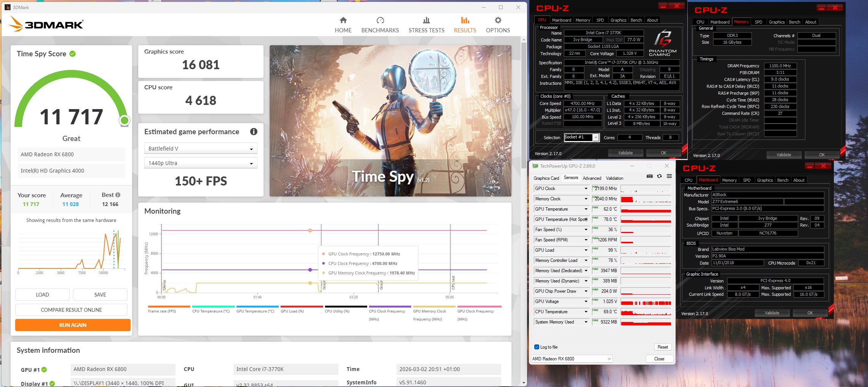Click the SAVE button in 3DMark
868x387 pixels.
(x=100, y=295)
